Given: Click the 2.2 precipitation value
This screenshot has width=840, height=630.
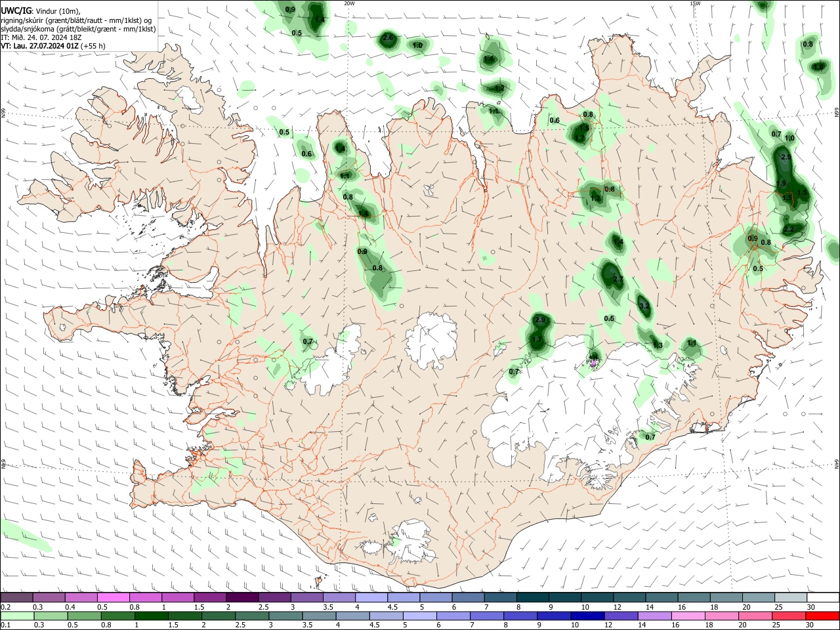Looking at the screenshot, I should 789,229.
